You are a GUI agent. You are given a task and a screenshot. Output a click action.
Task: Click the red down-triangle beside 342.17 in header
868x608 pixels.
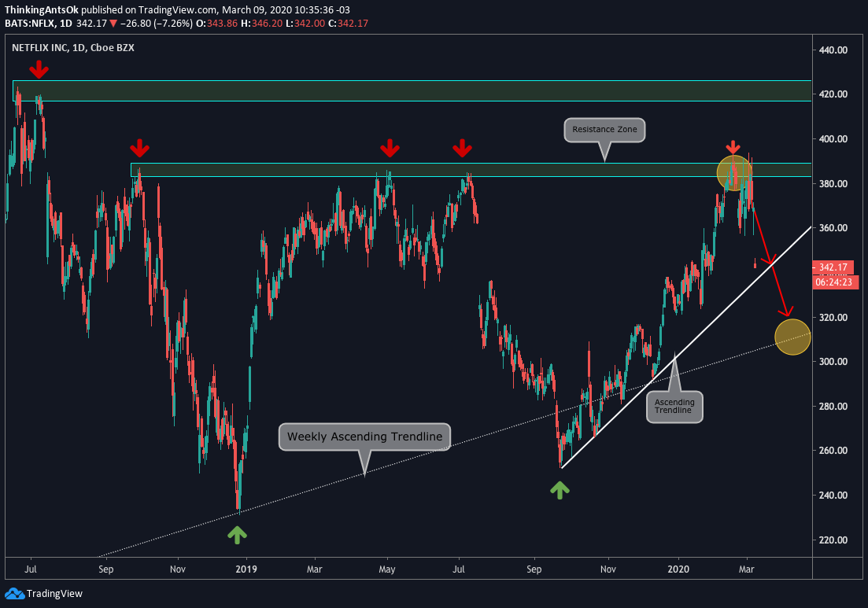(x=113, y=24)
